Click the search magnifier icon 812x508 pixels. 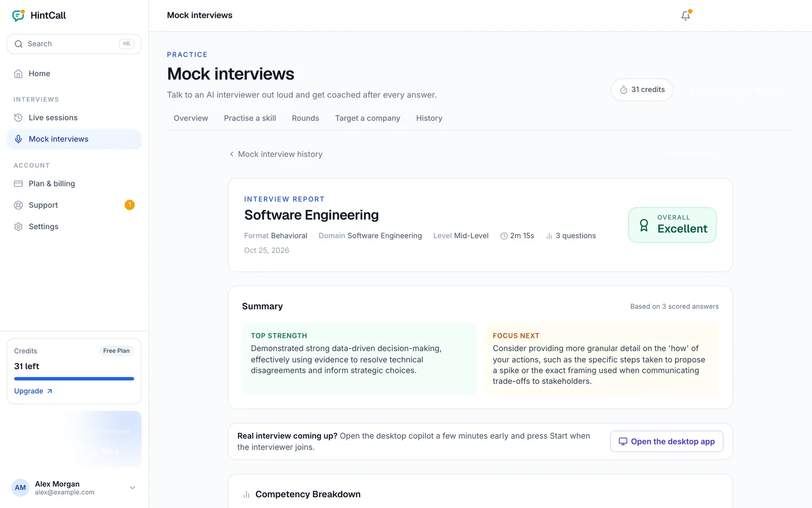19,44
